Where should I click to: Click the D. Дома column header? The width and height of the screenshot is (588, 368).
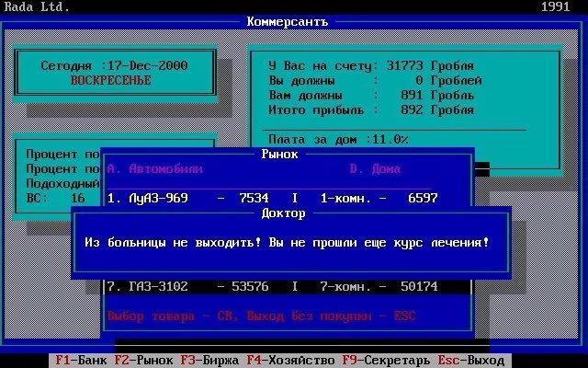(x=375, y=168)
